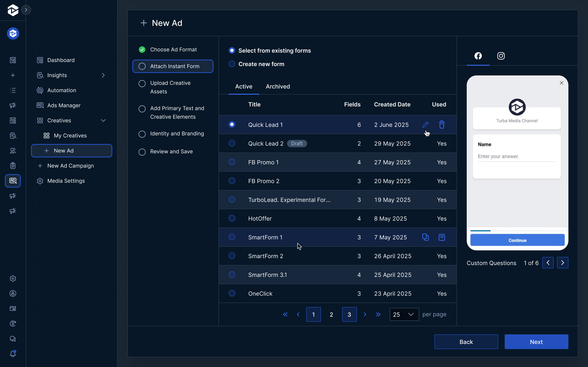Open the Facebook preview icon
Screen dimensions: 588x367
pyautogui.click(x=478, y=56)
